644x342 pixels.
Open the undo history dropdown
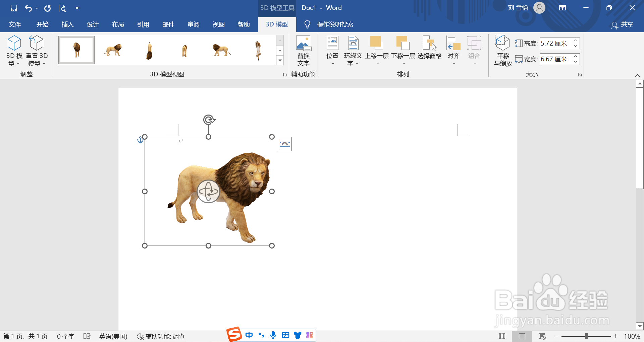click(x=36, y=8)
